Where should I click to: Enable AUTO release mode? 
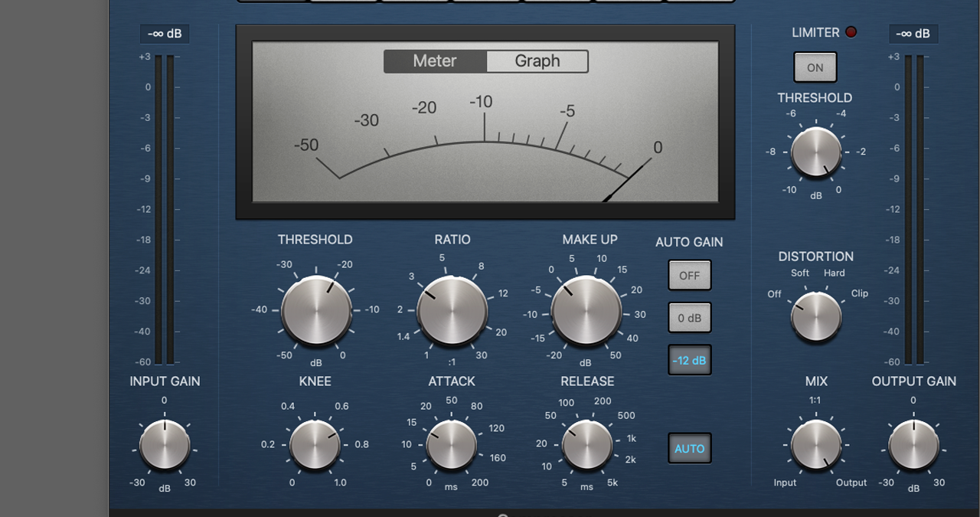(689, 449)
